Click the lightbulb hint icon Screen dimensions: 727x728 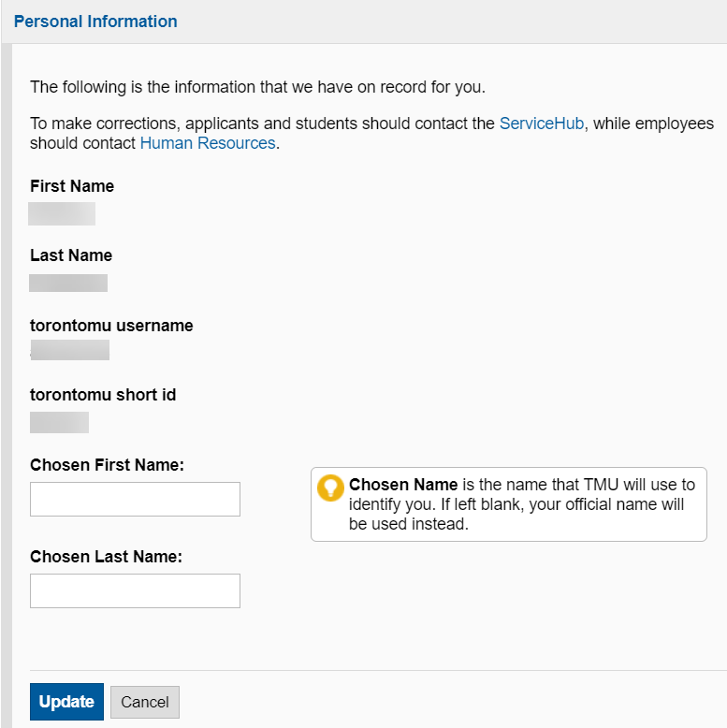pos(330,488)
